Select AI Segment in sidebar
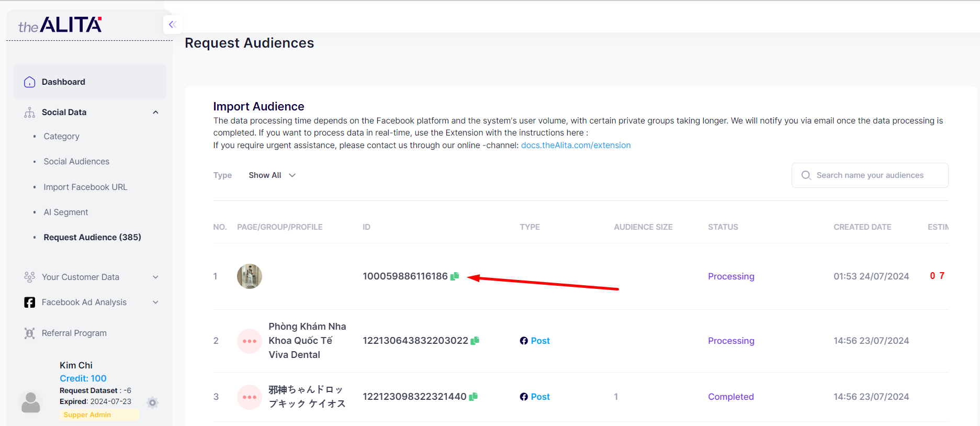Image resolution: width=980 pixels, height=426 pixels. point(66,212)
